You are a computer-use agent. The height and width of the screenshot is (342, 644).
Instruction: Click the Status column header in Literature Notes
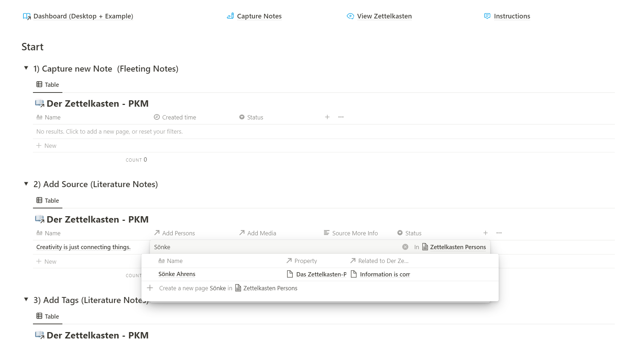coord(413,233)
